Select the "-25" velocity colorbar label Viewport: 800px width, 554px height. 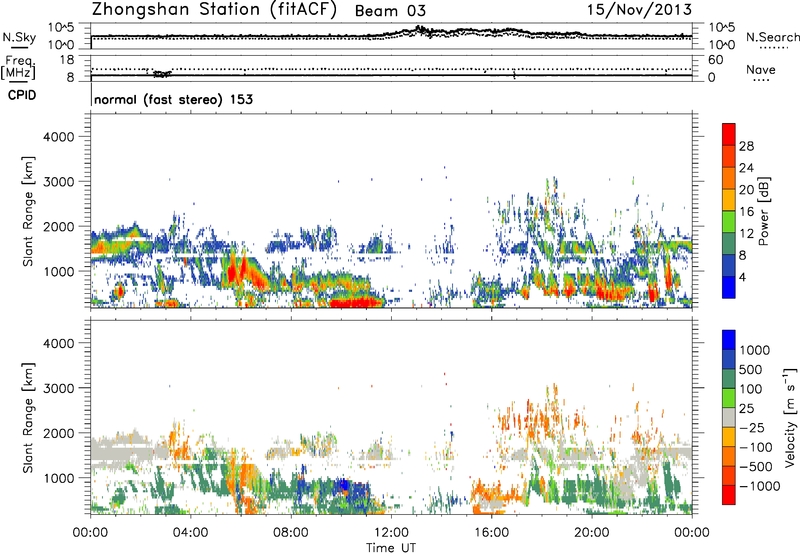[752, 428]
